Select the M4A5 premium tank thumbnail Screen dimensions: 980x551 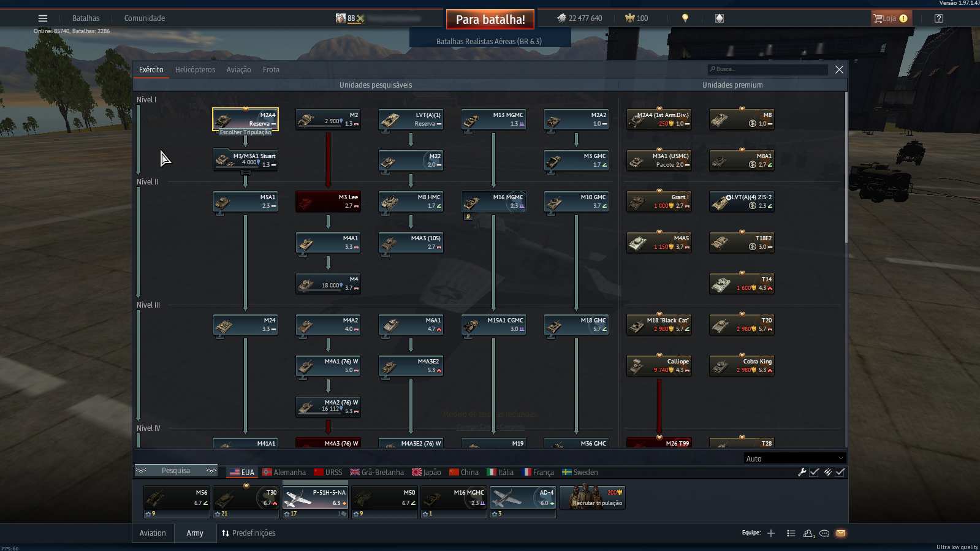[x=659, y=243]
